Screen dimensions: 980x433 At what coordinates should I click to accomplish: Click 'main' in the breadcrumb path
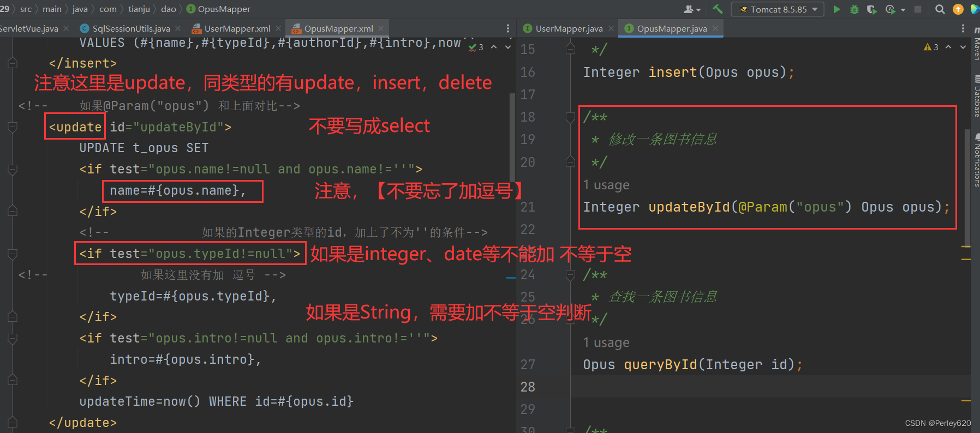click(x=52, y=9)
